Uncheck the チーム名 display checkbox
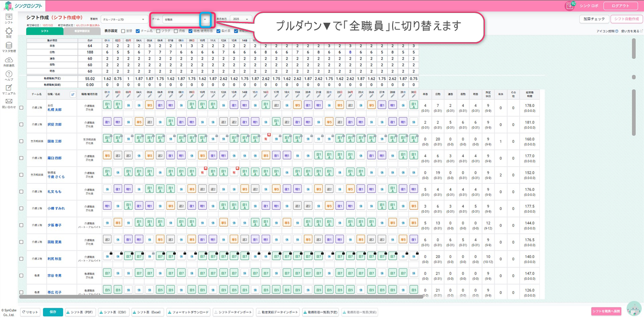Viewport: 644px width, 318px height. [x=137, y=31]
